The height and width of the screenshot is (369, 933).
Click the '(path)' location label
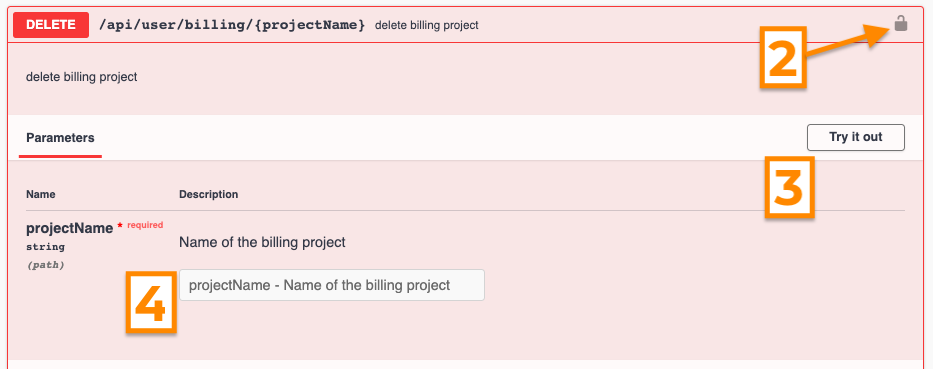pyautogui.click(x=45, y=265)
